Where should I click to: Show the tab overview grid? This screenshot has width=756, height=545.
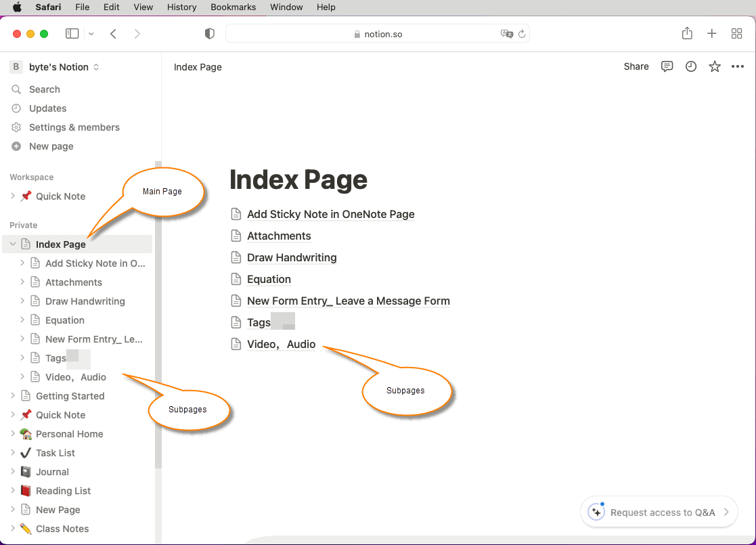tap(736, 34)
